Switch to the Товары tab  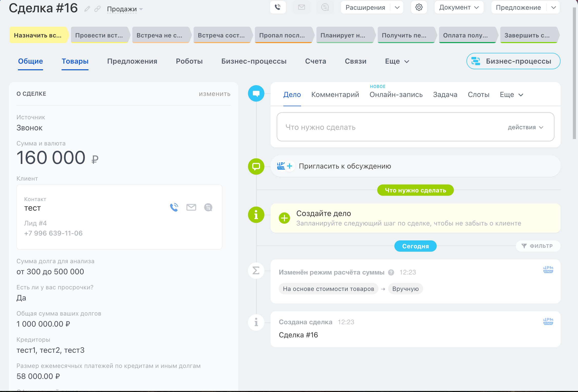click(x=75, y=61)
